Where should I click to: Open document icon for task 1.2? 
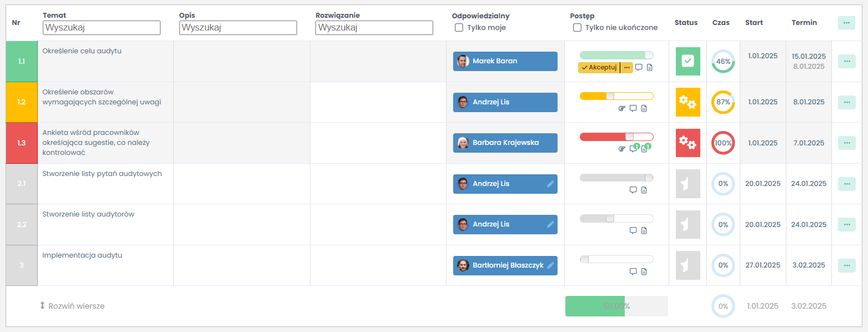pos(644,108)
